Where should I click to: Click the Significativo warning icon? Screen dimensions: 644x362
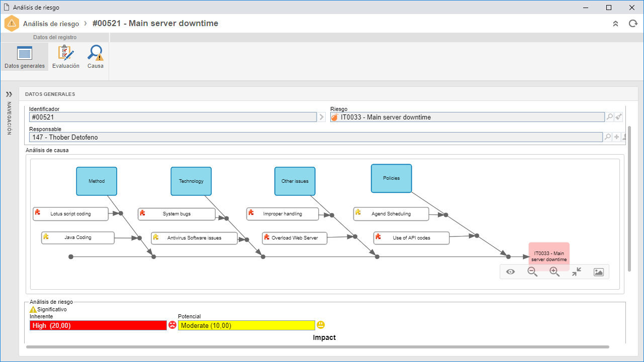tap(33, 309)
